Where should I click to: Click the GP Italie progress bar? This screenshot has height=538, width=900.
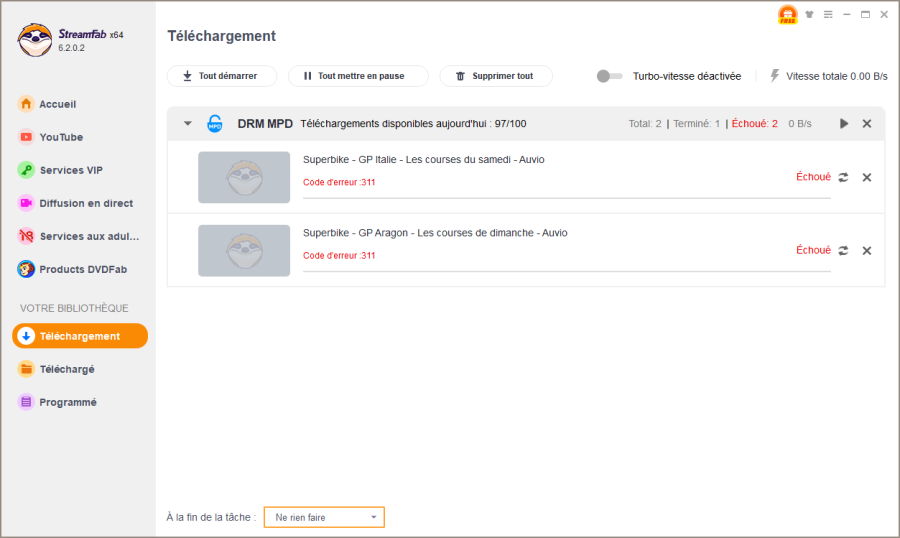click(x=567, y=198)
